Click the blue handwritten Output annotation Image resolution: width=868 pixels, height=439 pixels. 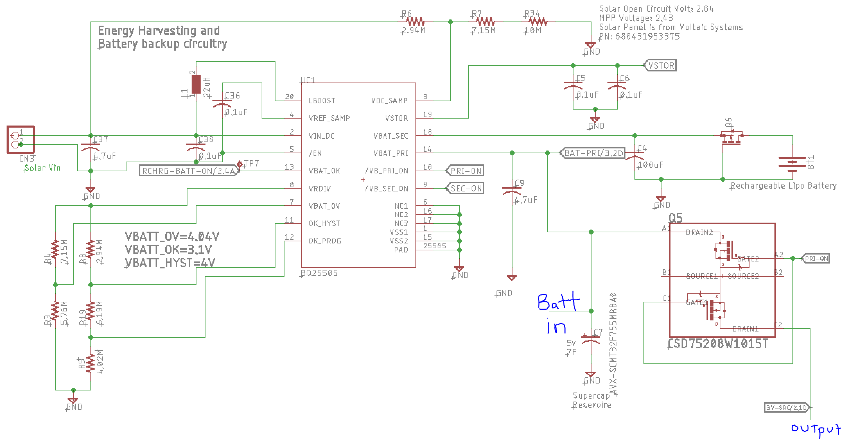pyautogui.click(x=816, y=429)
